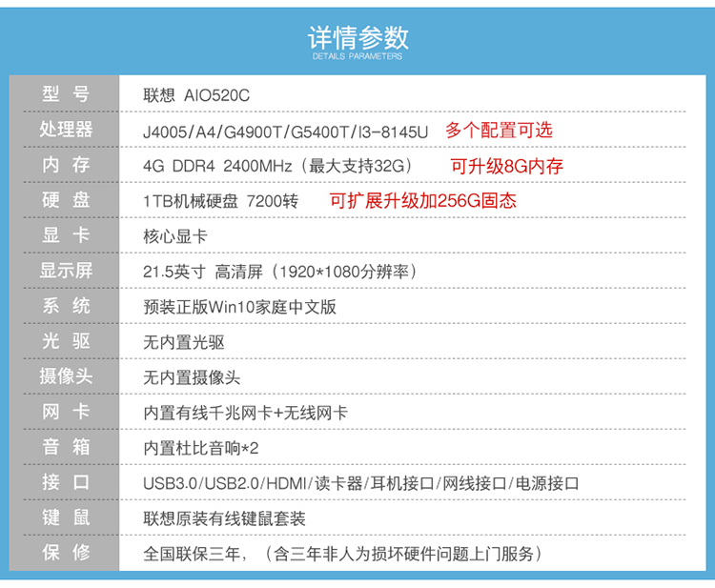Click the 1TB机械硬盘 7200转 text
Screen dimensions: 715x588
tap(221, 201)
